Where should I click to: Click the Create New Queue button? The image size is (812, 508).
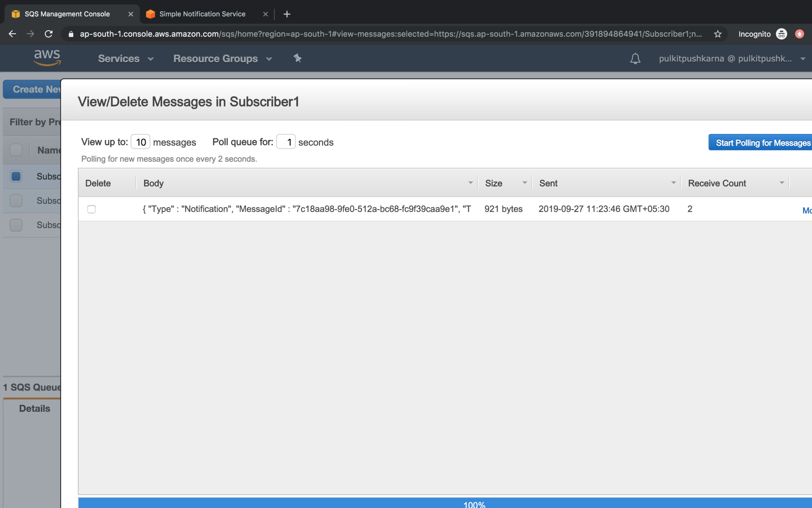tap(34, 89)
